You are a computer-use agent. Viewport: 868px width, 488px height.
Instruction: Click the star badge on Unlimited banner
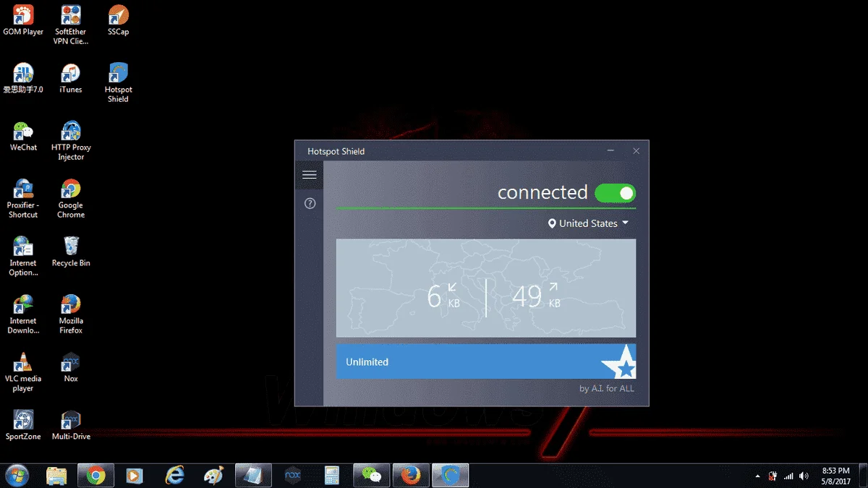point(621,362)
